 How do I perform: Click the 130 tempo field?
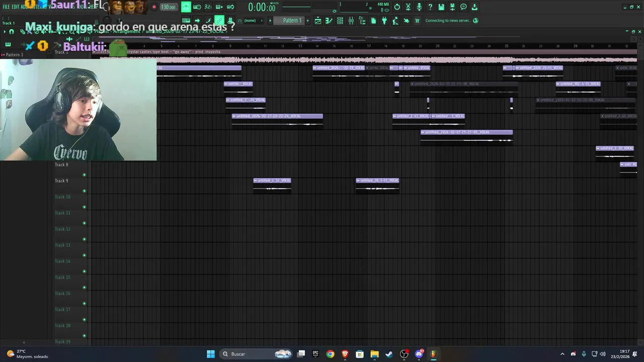click(168, 7)
